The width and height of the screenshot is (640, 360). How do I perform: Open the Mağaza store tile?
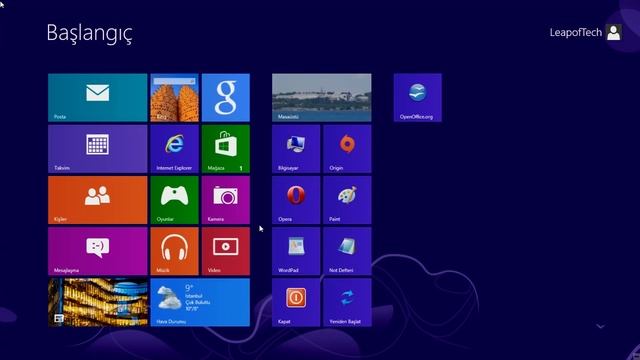pos(226,149)
